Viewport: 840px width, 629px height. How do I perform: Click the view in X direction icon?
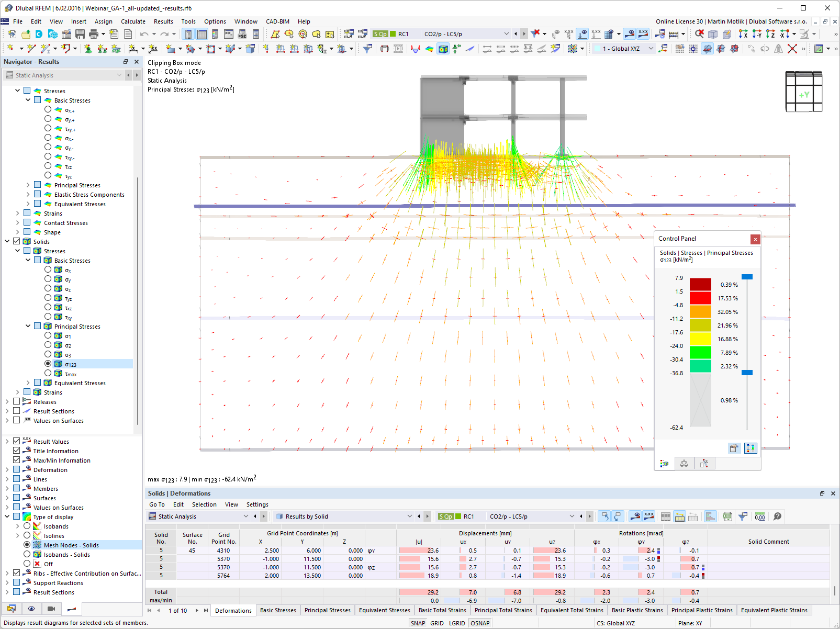coord(743,34)
